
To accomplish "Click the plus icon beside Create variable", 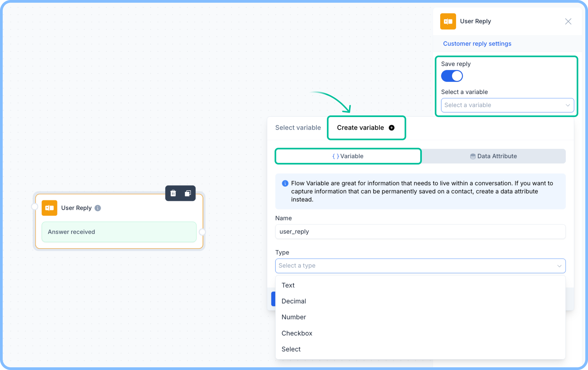I will 392,128.
